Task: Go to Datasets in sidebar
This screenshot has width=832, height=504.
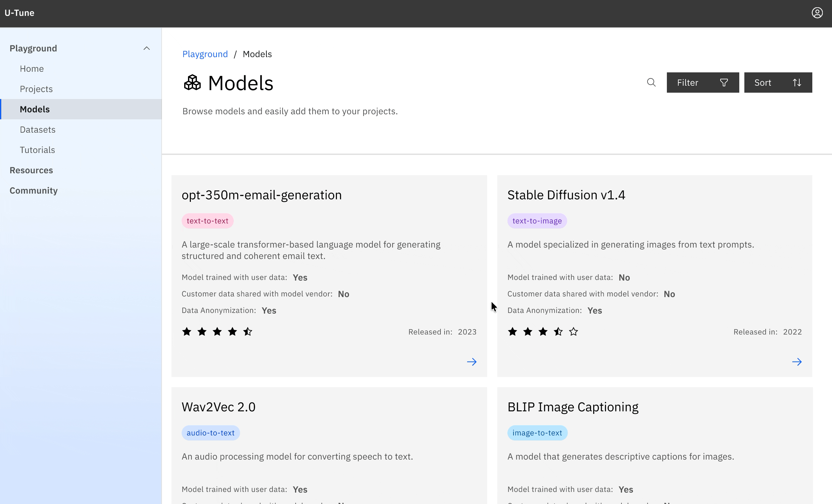Action: click(x=37, y=129)
